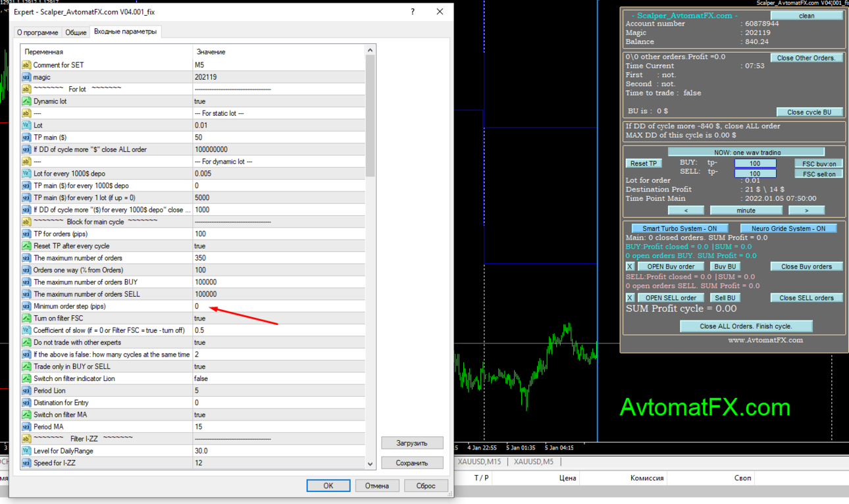Click the boolean icon beside Dynamic lot
849x504 pixels.
(26, 101)
